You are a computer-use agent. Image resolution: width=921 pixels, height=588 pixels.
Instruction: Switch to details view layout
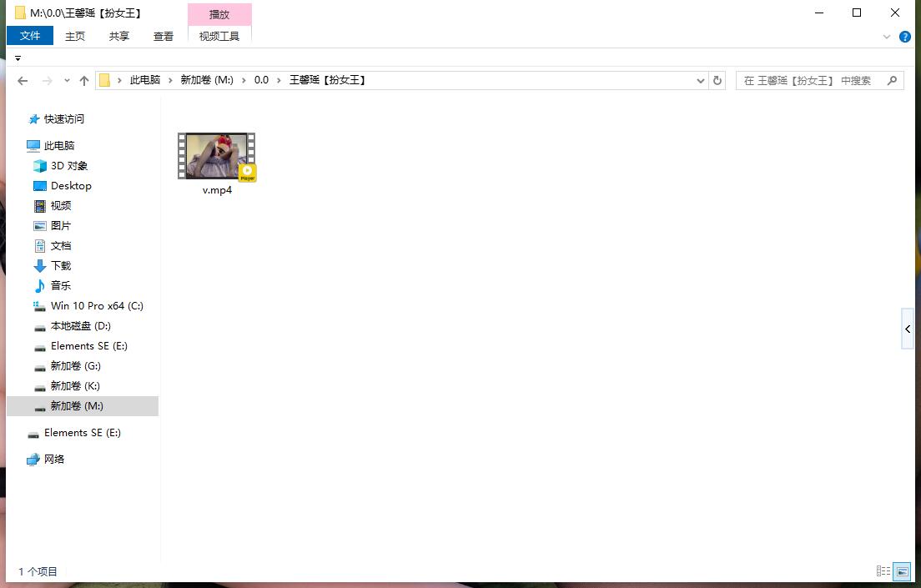883,571
